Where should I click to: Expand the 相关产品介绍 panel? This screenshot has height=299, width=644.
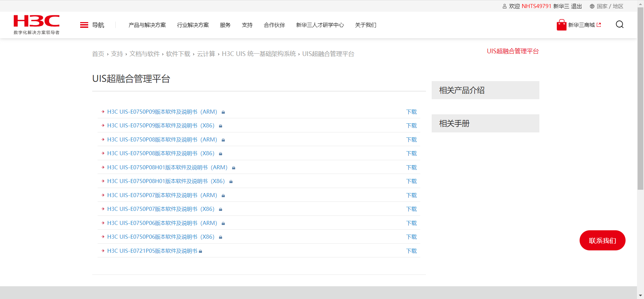point(485,90)
